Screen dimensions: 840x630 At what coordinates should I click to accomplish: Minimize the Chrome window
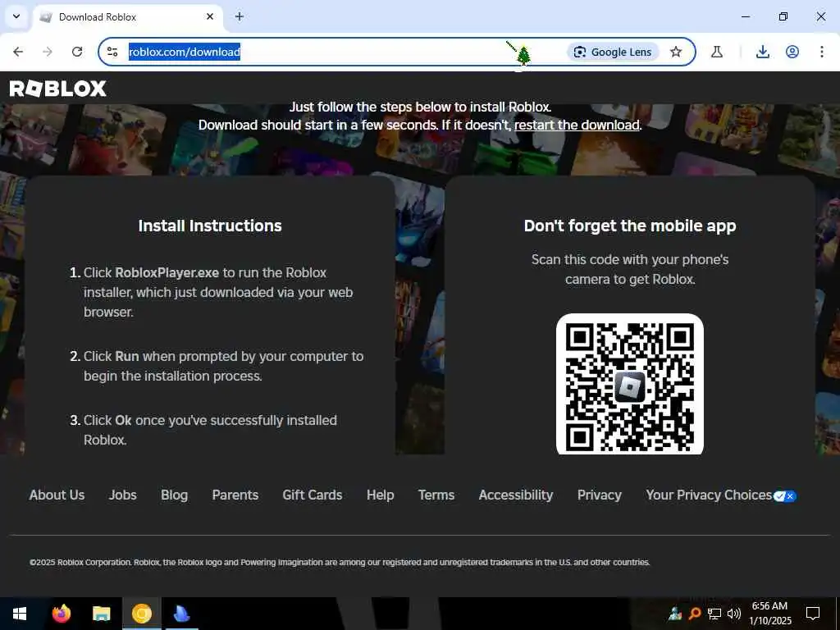(745, 16)
